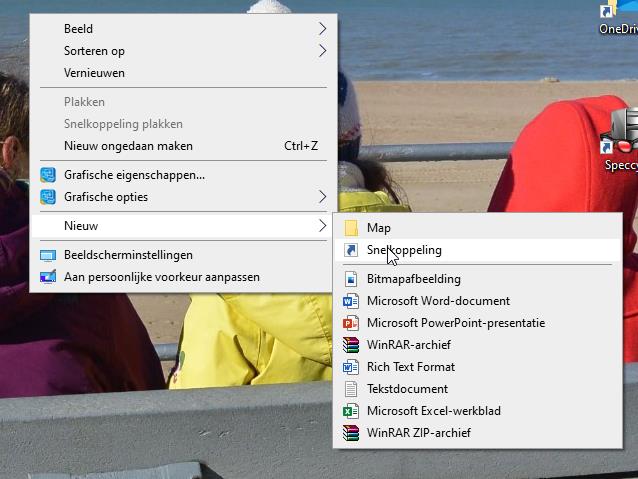Click the WinRAR-archief book stack icon
The height and width of the screenshot is (479, 638).
[351, 345]
